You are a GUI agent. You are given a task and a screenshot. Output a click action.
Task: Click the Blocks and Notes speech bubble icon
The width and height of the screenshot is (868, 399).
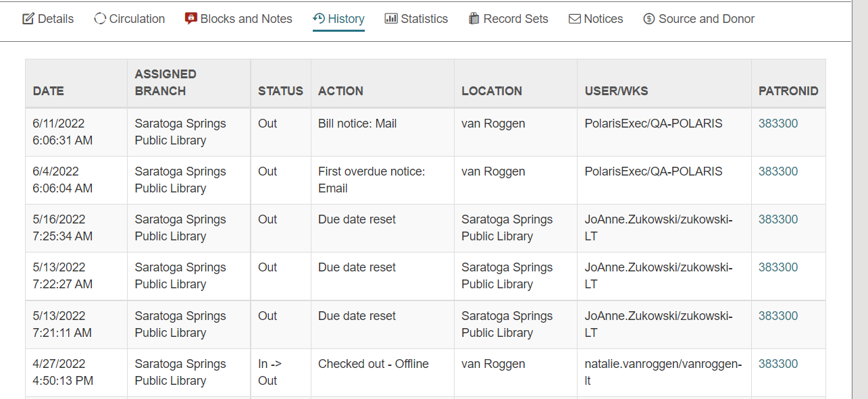coord(190,18)
